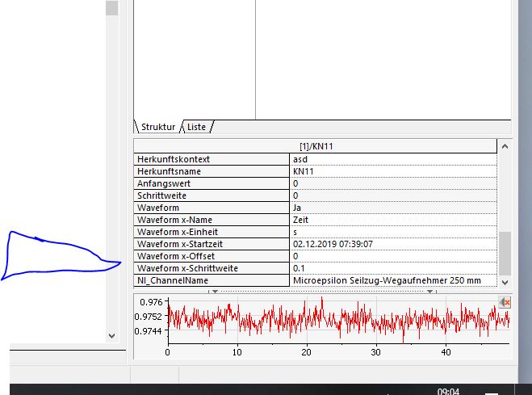Click the Anfangswert value cell
The width and height of the screenshot is (532, 395).
click(393, 183)
